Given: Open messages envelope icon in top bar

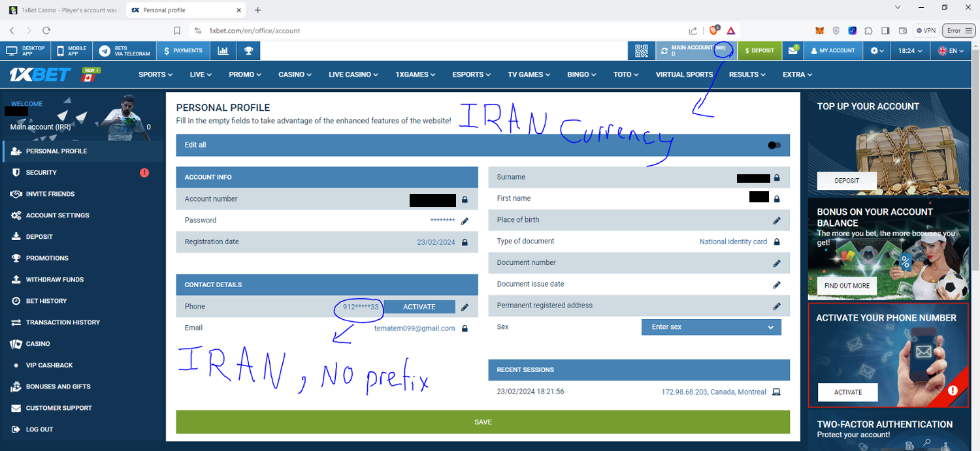Looking at the screenshot, I should click(792, 50).
